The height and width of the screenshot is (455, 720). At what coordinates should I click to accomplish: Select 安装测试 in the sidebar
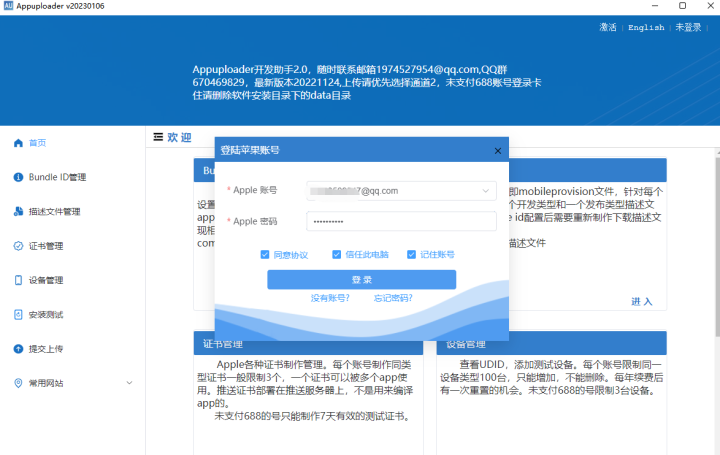pyautogui.click(x=46, y=315)
